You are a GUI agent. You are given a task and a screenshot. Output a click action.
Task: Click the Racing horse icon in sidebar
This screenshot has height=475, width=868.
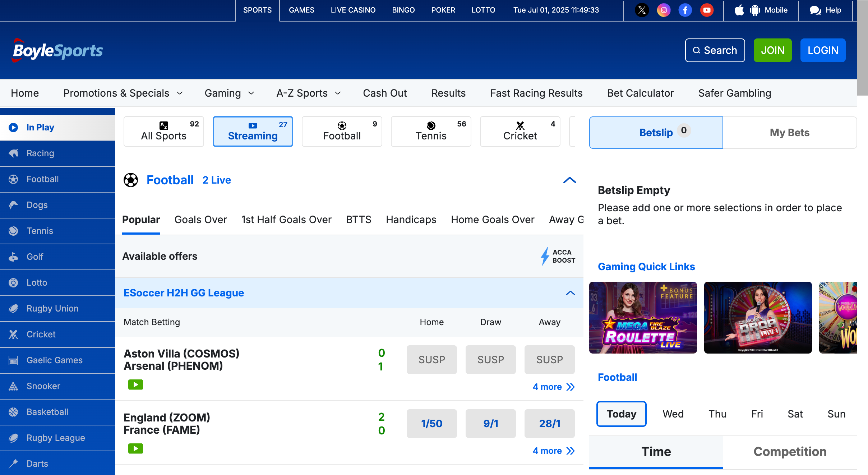(13, 153)
